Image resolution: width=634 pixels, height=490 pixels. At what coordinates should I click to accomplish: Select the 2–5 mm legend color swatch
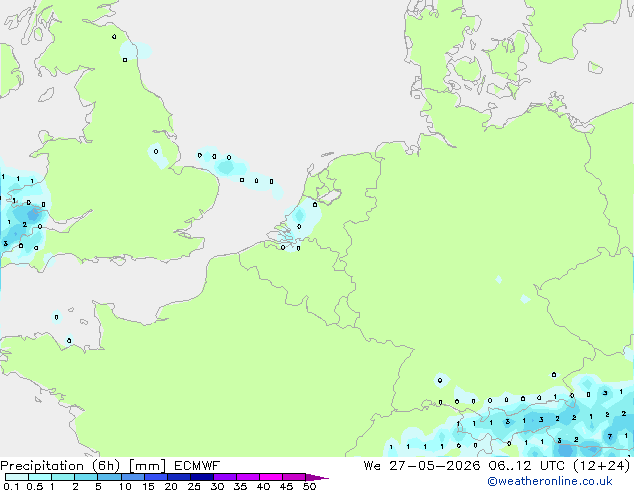[86, 477]
